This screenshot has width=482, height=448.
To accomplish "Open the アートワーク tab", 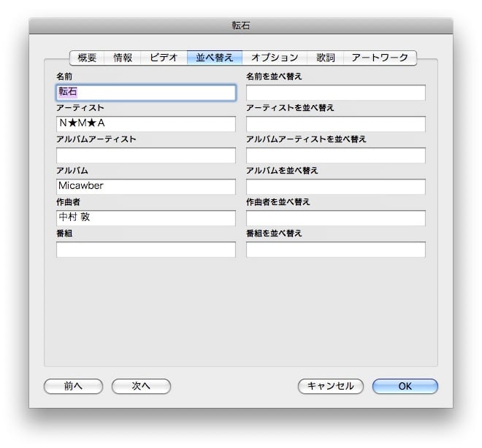I will [x=380, y=58].
